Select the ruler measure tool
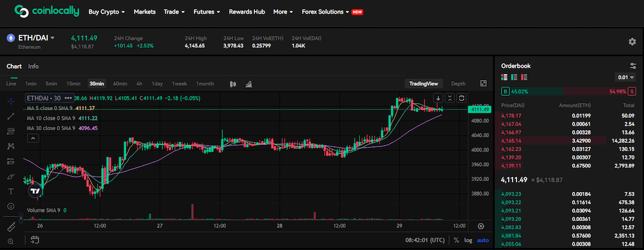Image resolution: width=644 pixels, height=250 pixels. click(x=11, y=227)
